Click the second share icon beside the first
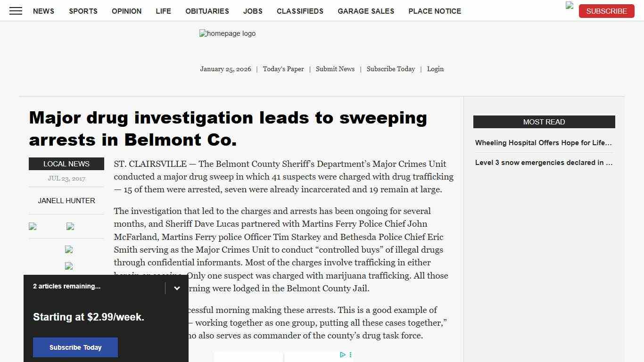 click(x=70, y=227)
